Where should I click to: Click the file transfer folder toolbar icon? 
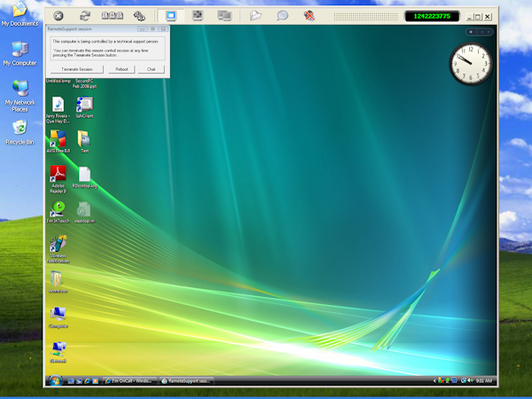(255, 15)
